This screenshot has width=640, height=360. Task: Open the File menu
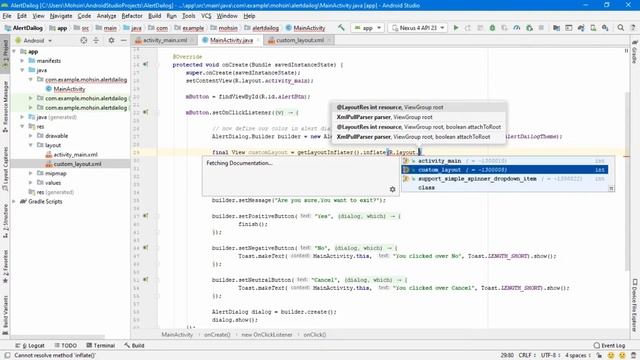coord(7,16)
